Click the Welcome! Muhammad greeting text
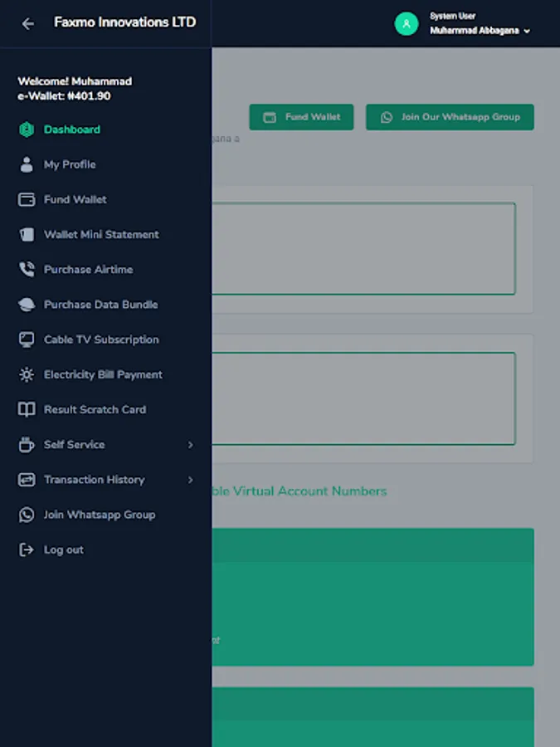560x747 pixels. 75,81
